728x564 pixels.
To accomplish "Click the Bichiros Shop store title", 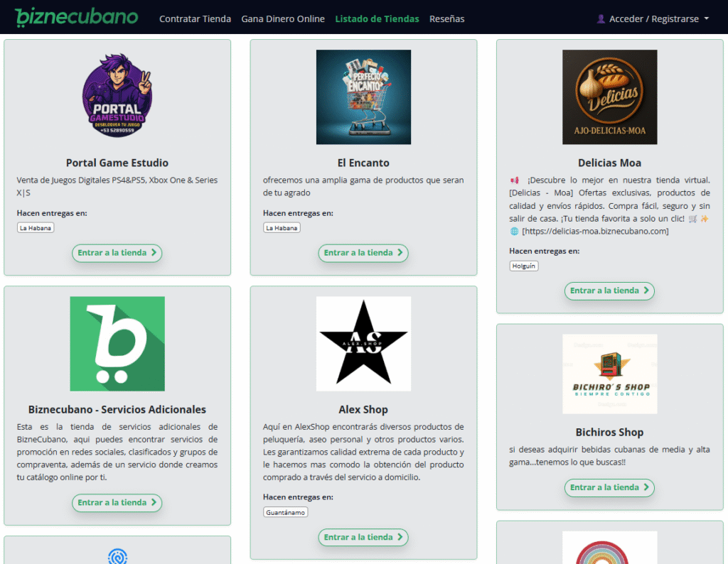I will click(x=609, y=433).
